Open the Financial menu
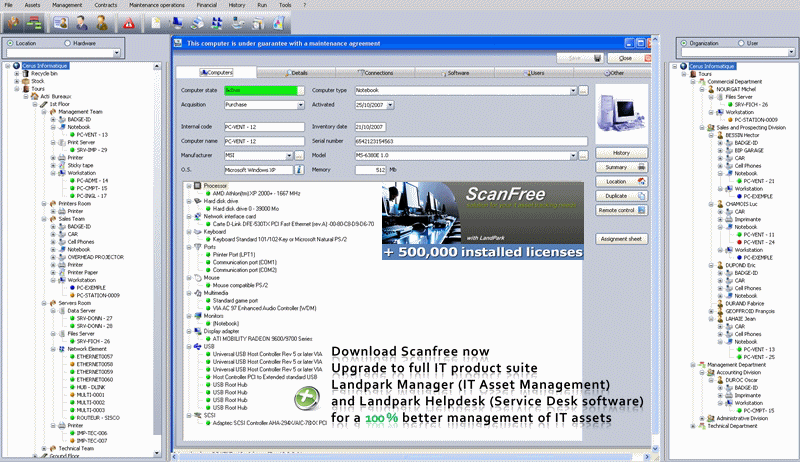Viewport: 800px width, 462px height. pyautogui.click(x=206, y=5)
